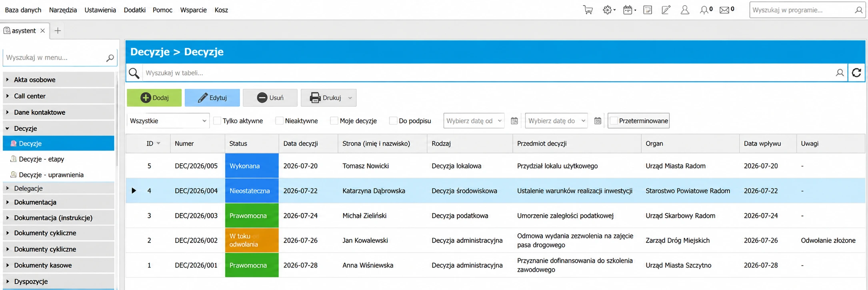This screenshot has width=868, height=290.
Task: Click the row indicator arrow for row 4
Action: click(134, 191)
